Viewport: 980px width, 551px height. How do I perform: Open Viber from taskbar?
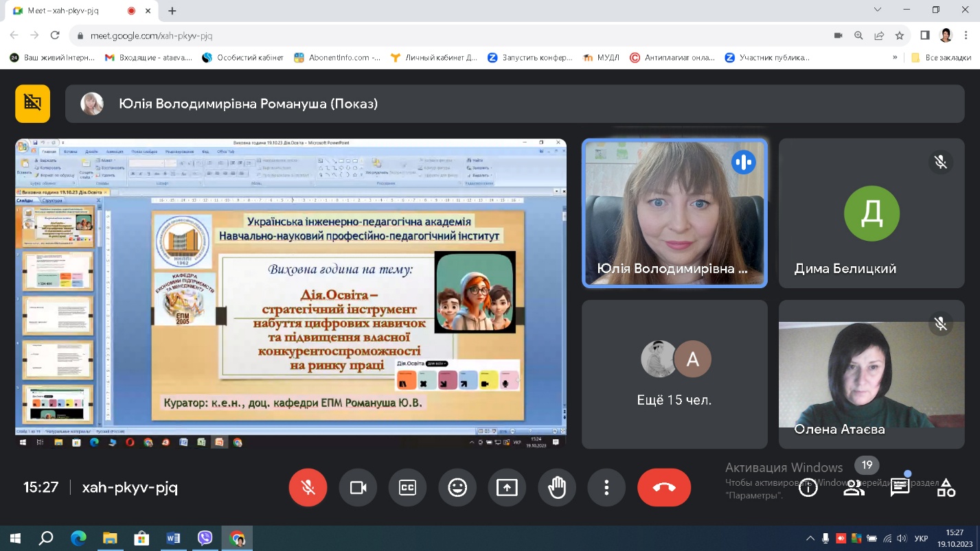[x=205, y=539]
